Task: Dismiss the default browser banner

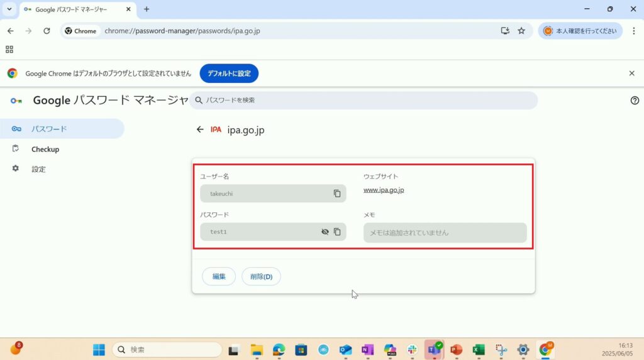Action: point(631,74)
